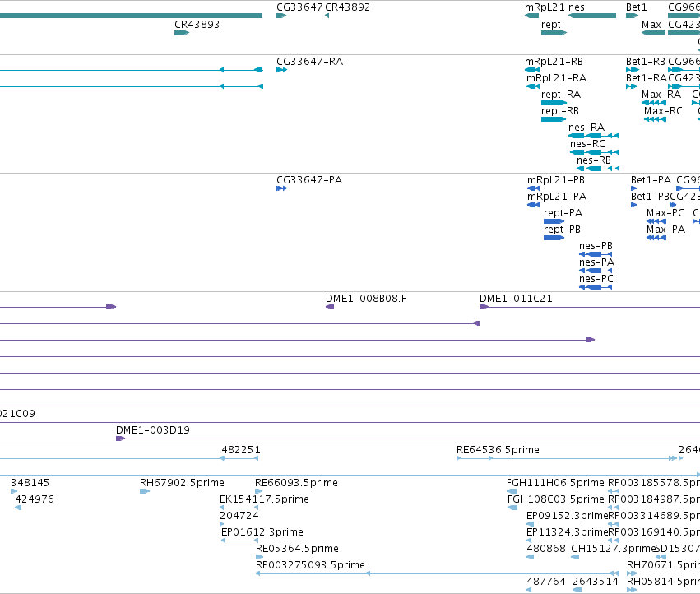
Task: Select the RE66093.5prime EST label
Action: pyautogui.click(x=296, y=483)
